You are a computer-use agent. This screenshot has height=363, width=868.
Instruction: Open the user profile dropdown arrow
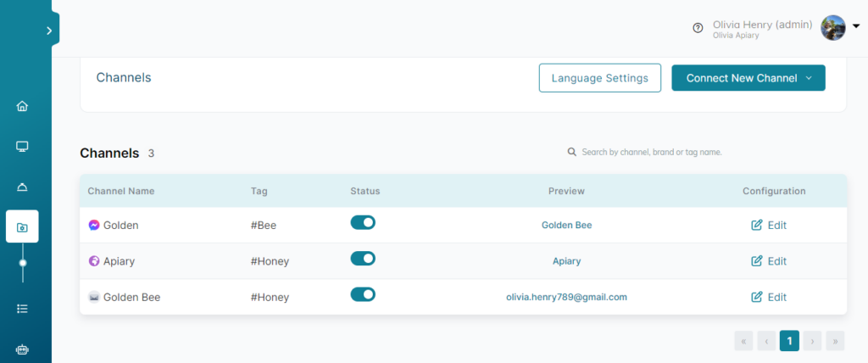coord(856,26)
